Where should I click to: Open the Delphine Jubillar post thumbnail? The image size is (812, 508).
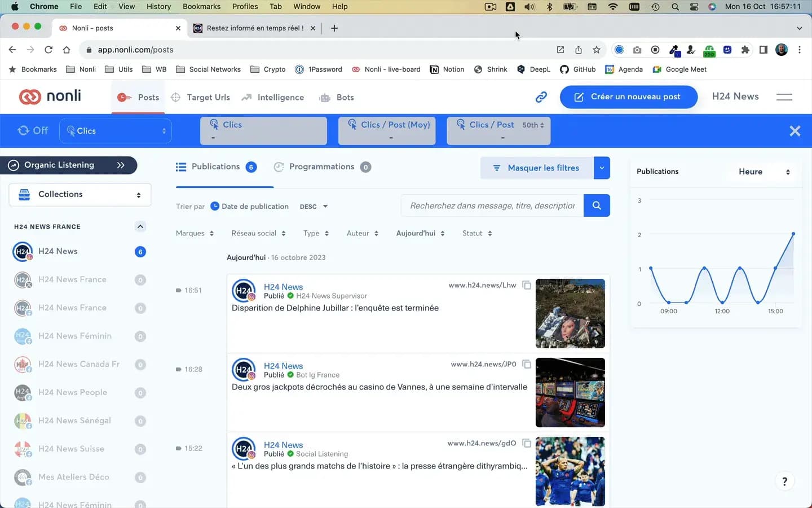[x=570, y=313]
